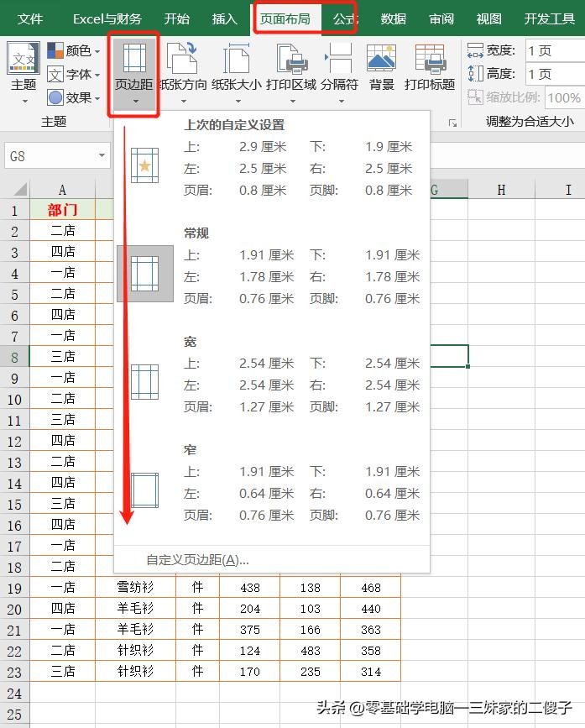Expand the 字体 theme fonts dropdown
The image size is (585, 728).
click(75, 75)
